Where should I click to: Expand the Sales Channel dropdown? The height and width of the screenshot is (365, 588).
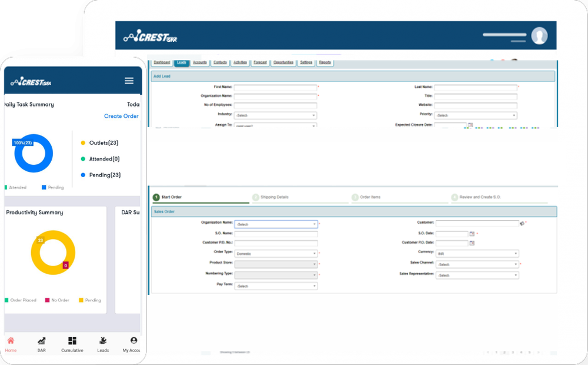pyautogui.click(x=477, y=265)
